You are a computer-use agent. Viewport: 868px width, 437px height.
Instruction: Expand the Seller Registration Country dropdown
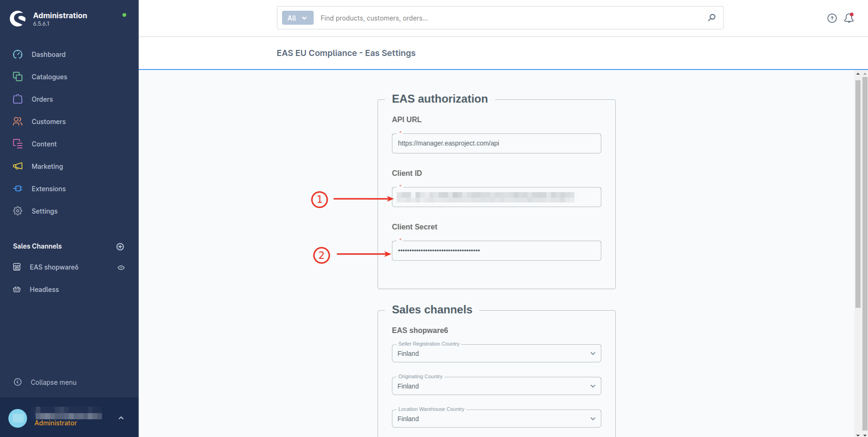(496, 354)
